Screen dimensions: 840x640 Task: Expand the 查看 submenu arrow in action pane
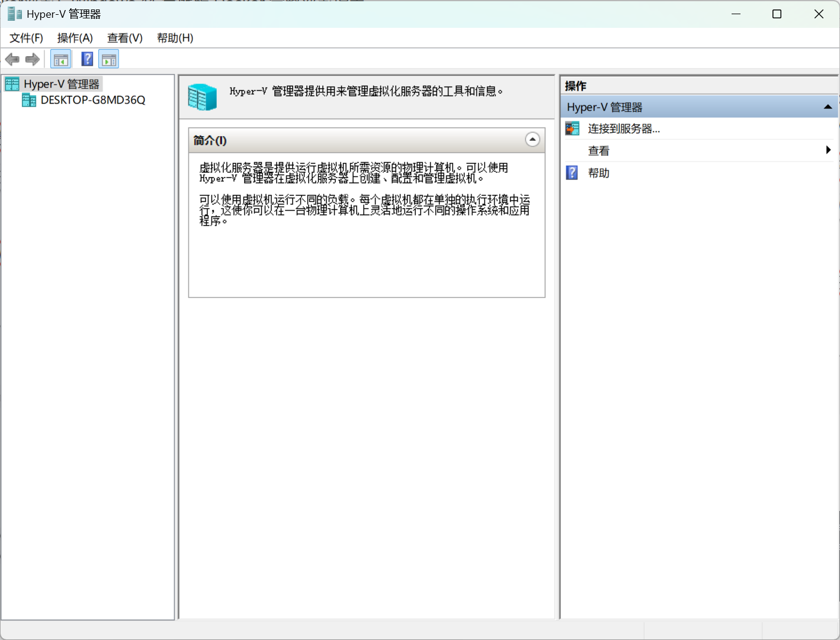point(828,150)
